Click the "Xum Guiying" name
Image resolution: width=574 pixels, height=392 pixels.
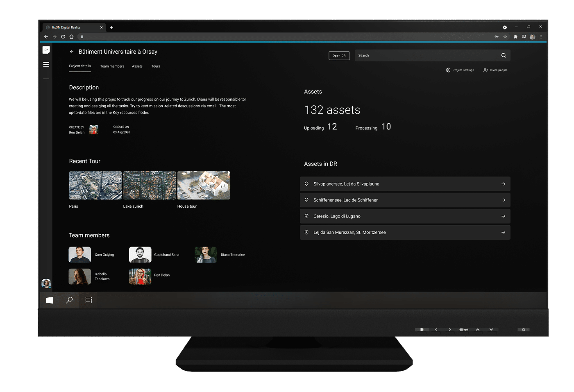(104, 255)
